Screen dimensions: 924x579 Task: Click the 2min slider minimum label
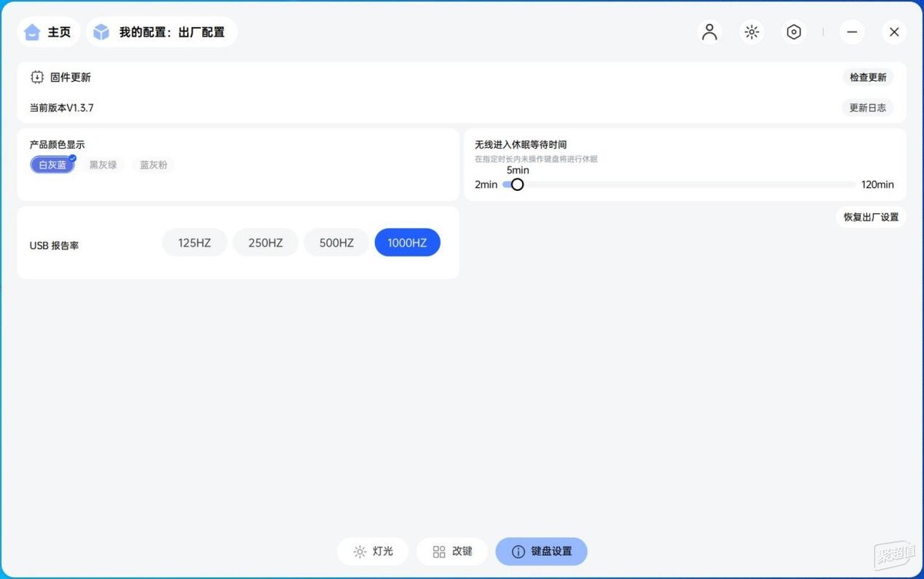click(x=486, y=185)
